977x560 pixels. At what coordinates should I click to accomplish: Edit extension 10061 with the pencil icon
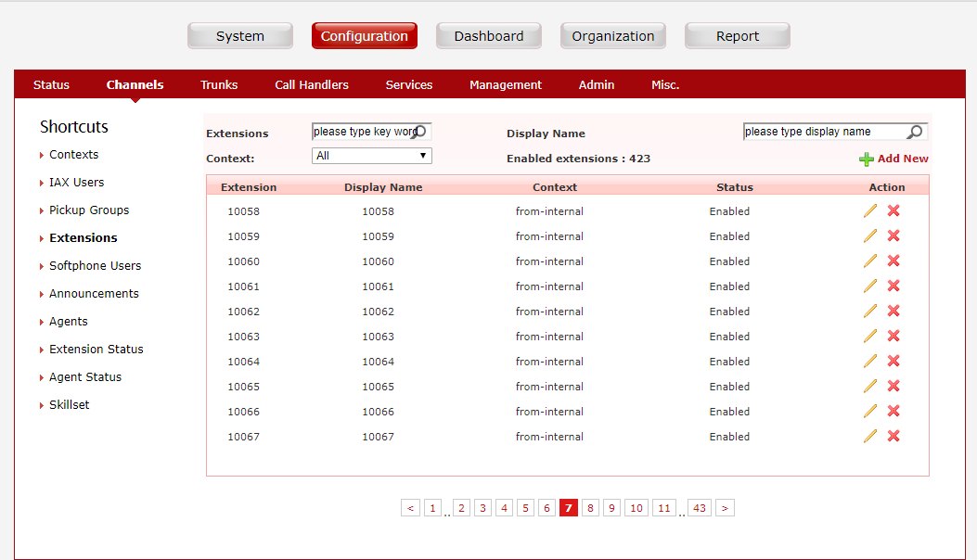(x=869, y=286)
